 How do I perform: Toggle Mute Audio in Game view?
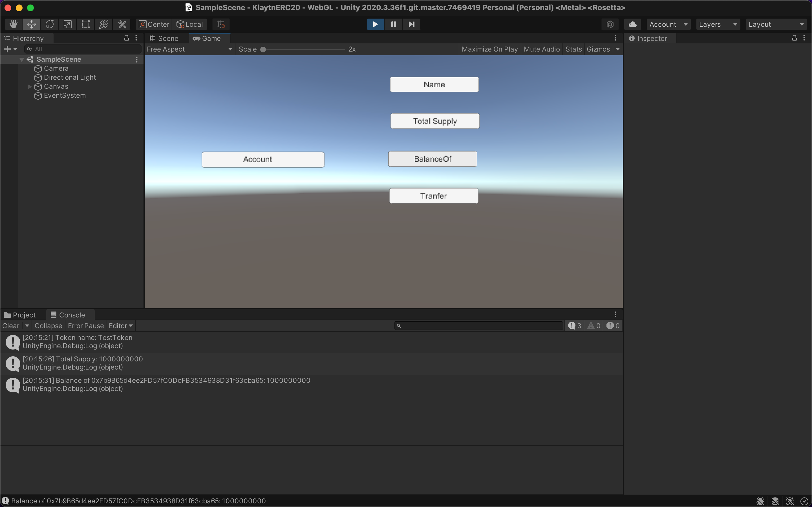point(542,49)
